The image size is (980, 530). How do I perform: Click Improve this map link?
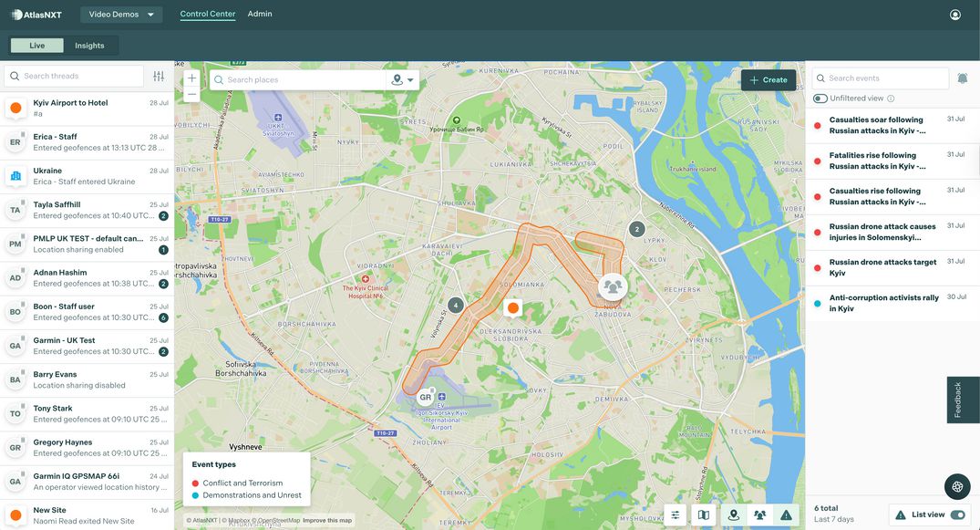coord(327,520)
